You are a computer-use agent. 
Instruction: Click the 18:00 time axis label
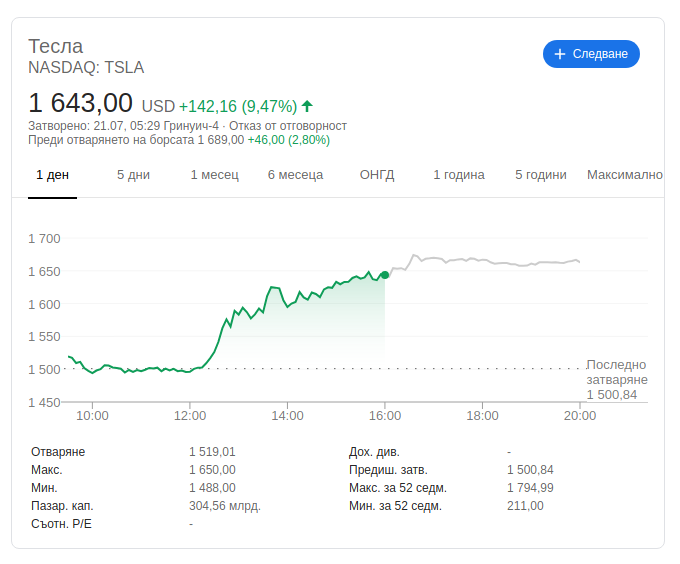tap(482, 416)
